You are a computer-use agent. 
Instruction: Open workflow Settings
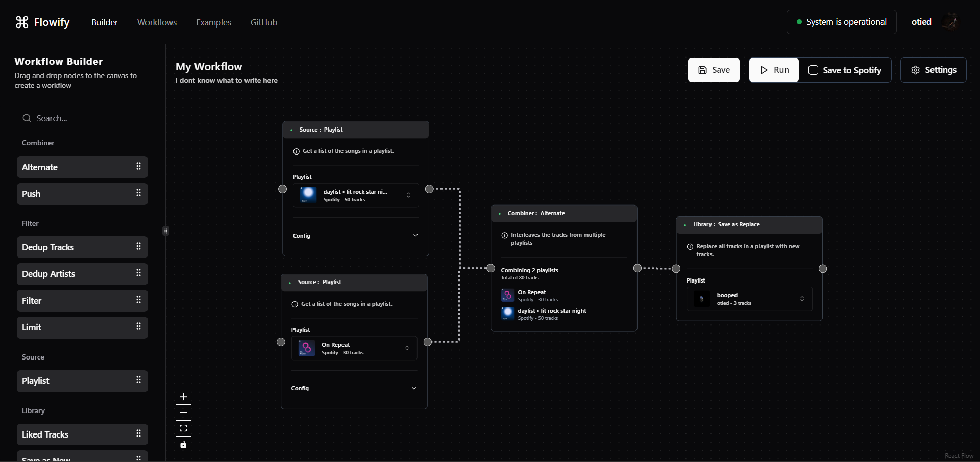click(933, 70)
